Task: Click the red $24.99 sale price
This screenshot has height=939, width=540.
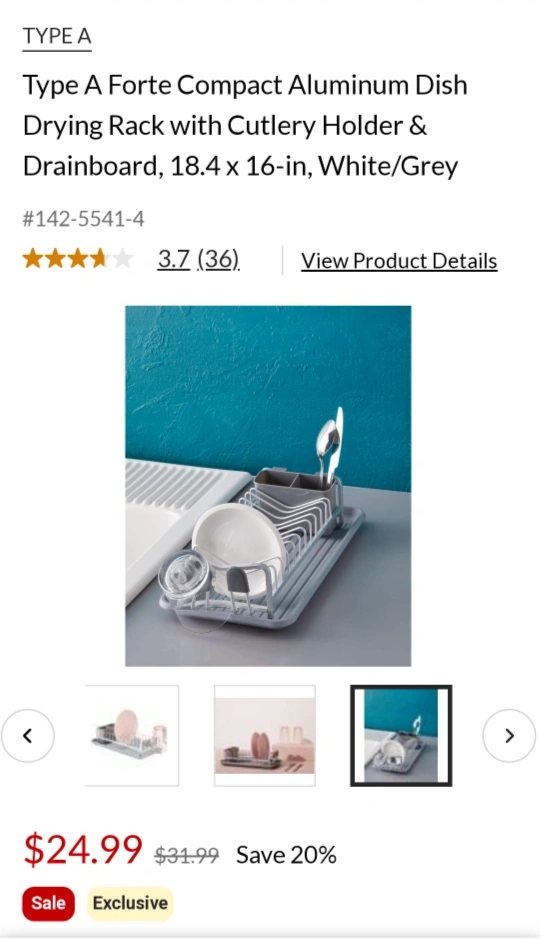Action: pyautogui.click(x=83, y=849)
